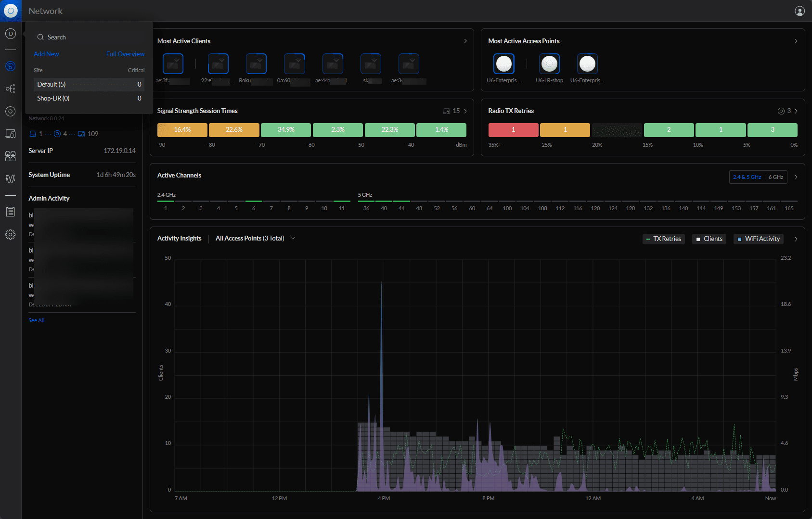Select the Shop-DR (0) site
The height and width of the screenshot is (519, 812).
(53, 98)
